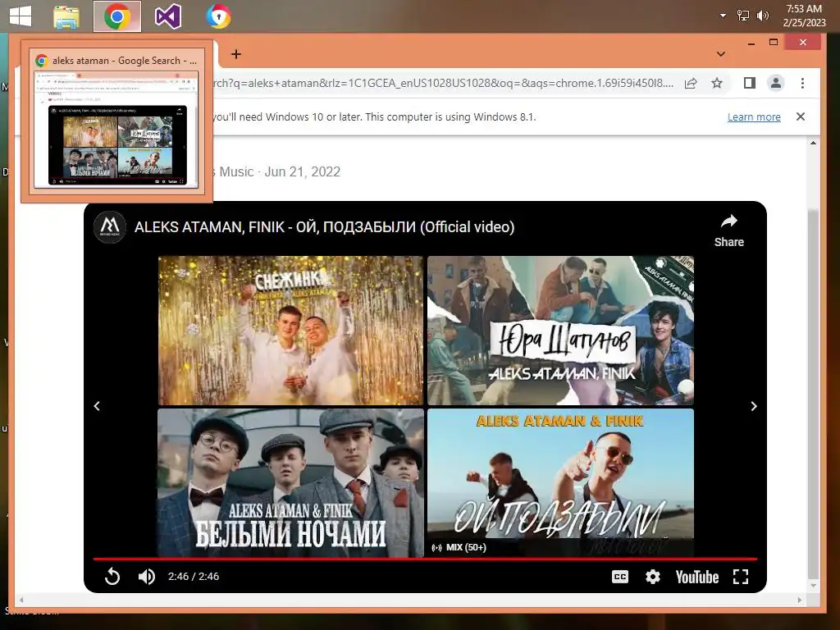Play the Белыми ночами suggested video
840x630 pixels.
[290, 482]
